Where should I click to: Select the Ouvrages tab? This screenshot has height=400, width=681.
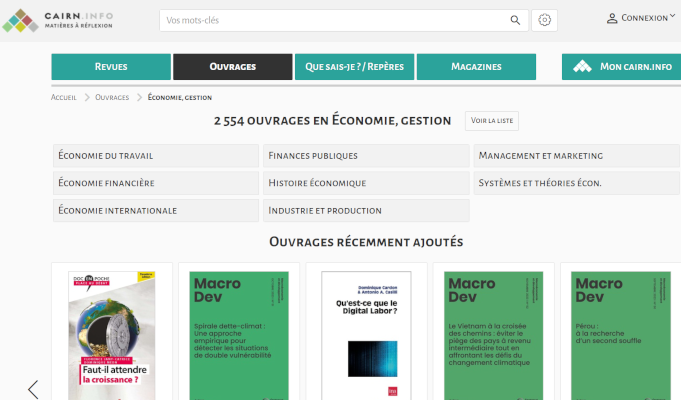[x=233, y=67]
